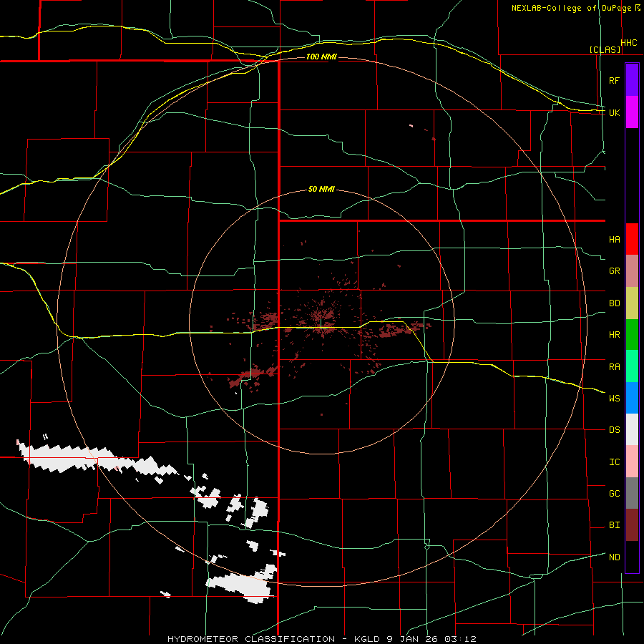The height and width of the screenshot is (644, 644).
Task: Click the DS legend label
Action: pos(614,430)
